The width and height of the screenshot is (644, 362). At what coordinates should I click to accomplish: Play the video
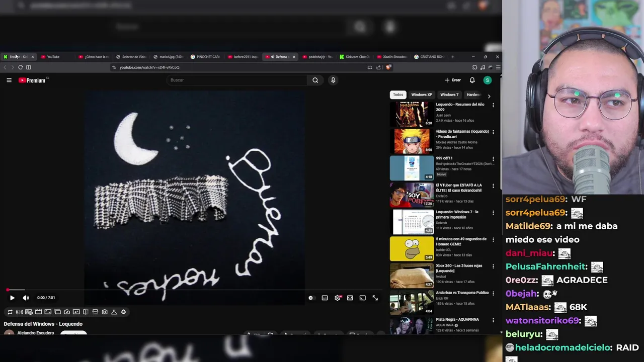(x=12, y=298)
